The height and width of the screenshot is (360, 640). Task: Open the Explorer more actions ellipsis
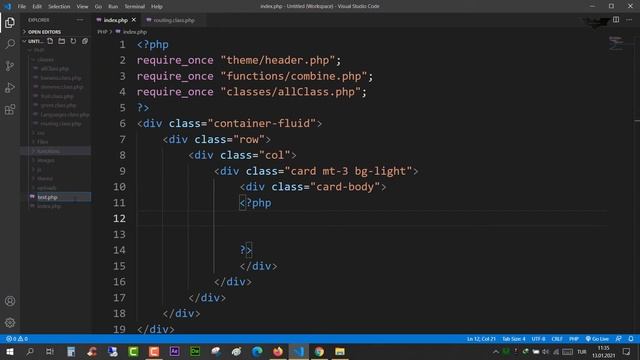pos(80,20)
